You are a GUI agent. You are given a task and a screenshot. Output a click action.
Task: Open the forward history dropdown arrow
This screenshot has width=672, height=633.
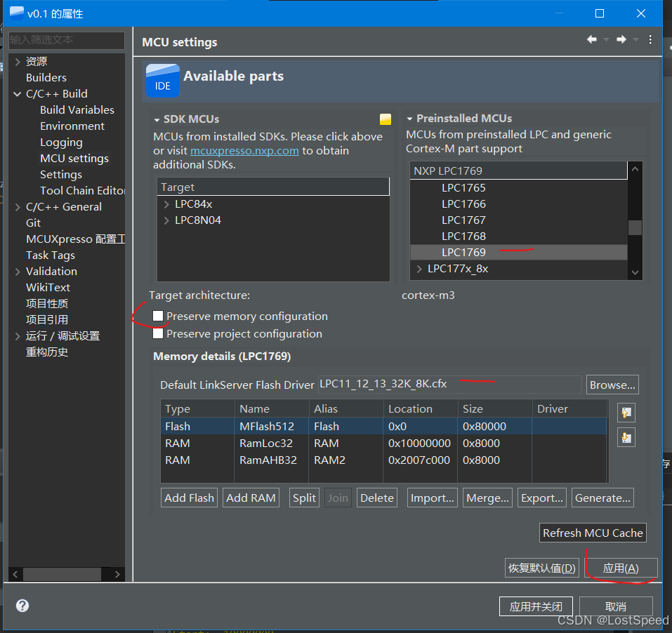click(635, 40)
